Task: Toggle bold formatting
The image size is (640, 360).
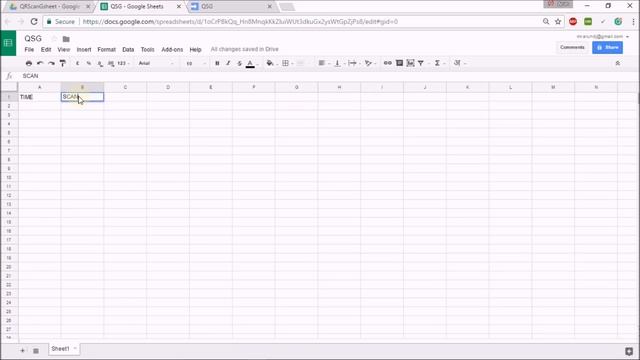Action: click(217, 63)
